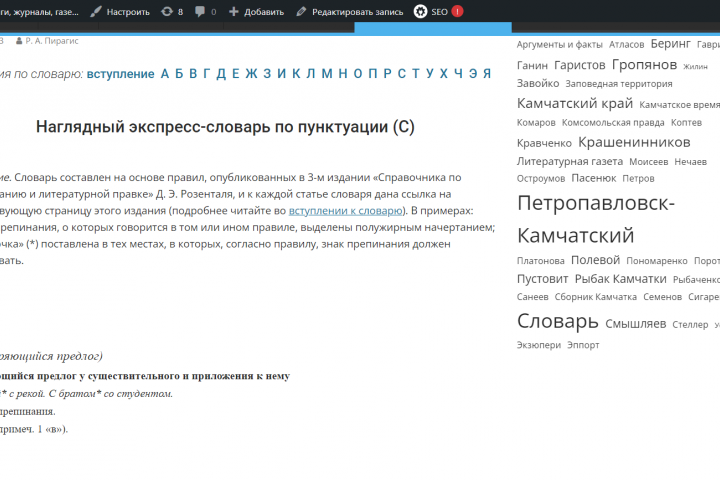Open tag Полевой
Image resolution: width=720 pixels, height=480 pixels.
click(x=595, y=260)
